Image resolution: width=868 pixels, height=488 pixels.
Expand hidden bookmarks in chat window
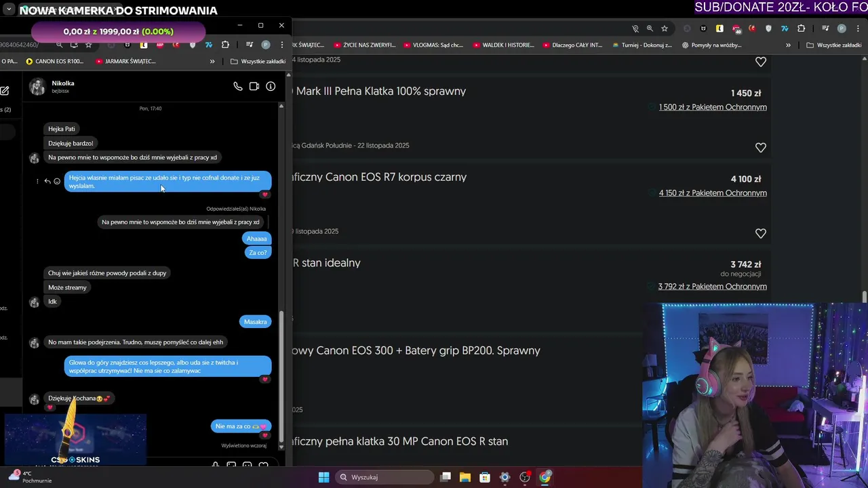[212, 61]
